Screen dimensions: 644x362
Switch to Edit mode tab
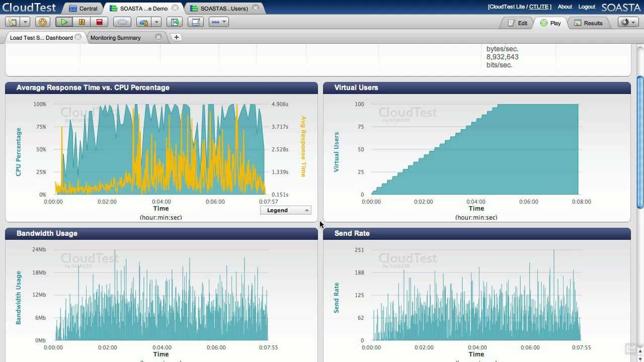[x=518, y=23]
